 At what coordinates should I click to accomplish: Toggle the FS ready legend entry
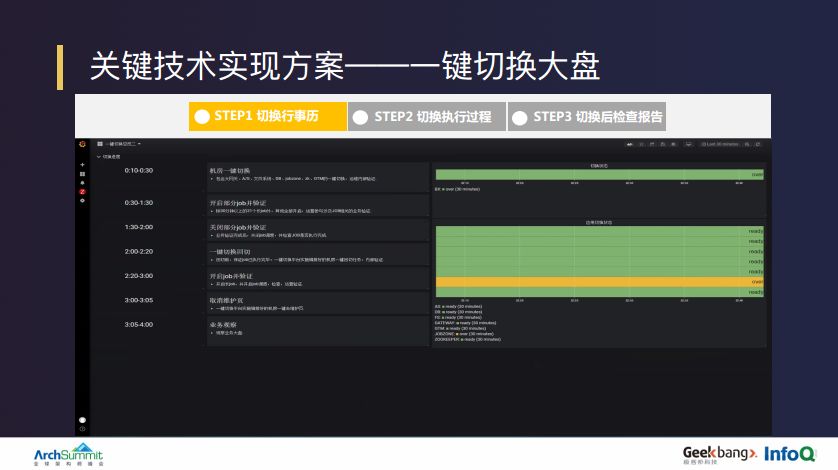coord(459,317)
